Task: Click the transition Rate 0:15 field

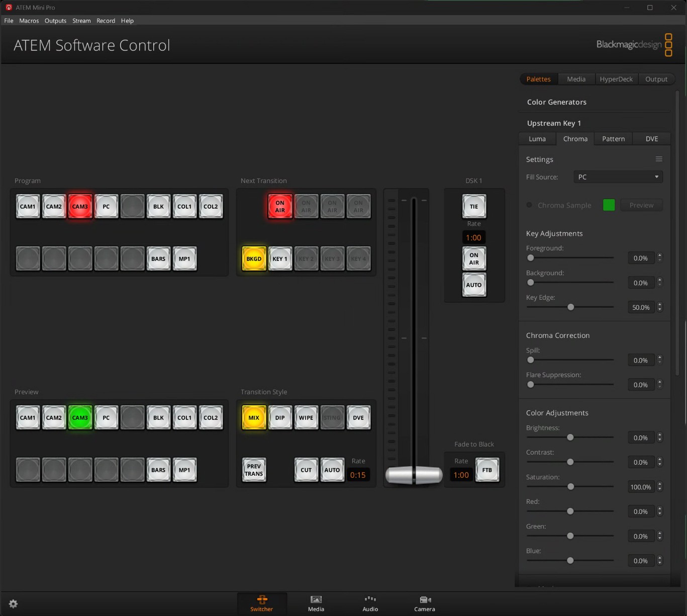Action: point(358,475)
